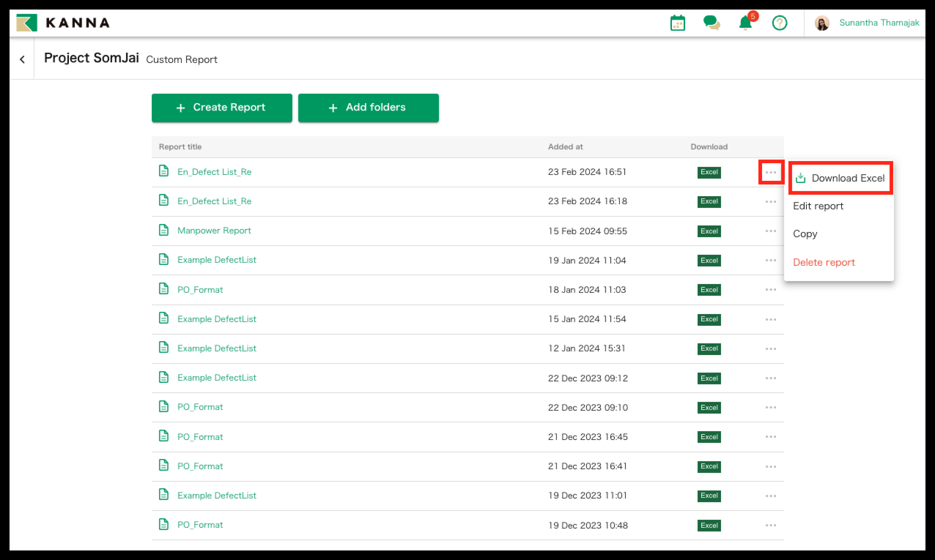Click Excel badge for Manpower Report
Image resolution: width=935 pixels, height=560 pixels.
point(709,231)
